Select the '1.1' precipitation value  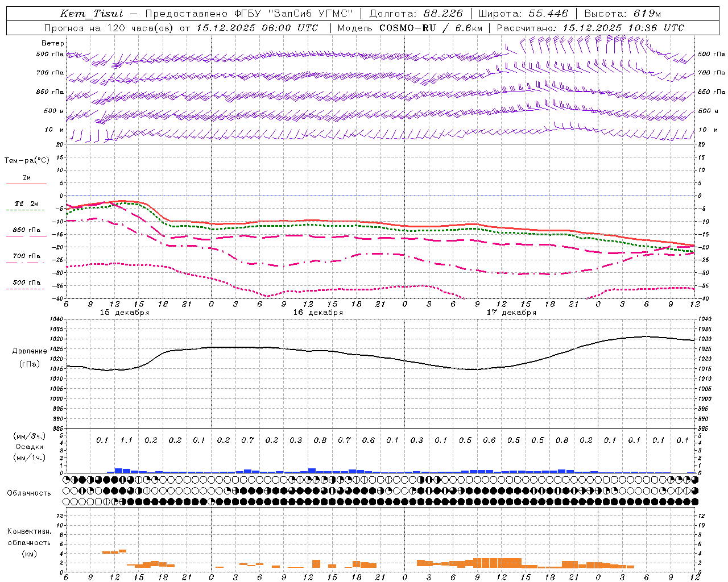click(x=126, y=440)
